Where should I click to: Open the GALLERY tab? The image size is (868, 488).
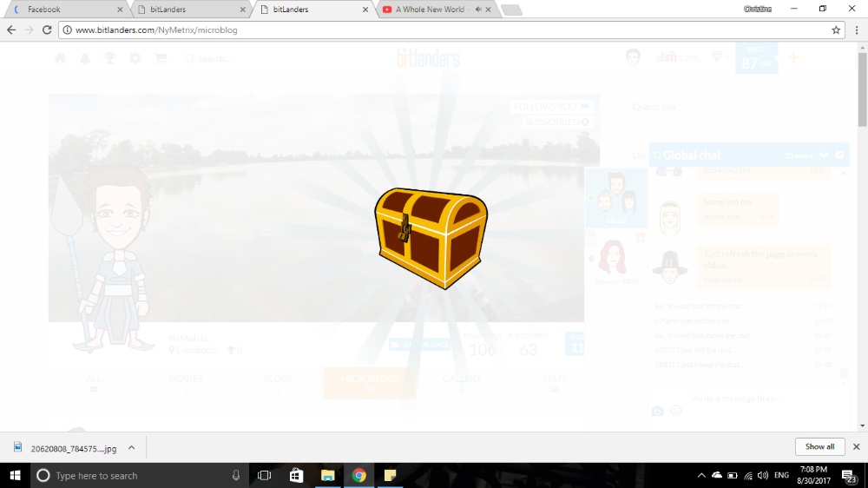[462, 383]
